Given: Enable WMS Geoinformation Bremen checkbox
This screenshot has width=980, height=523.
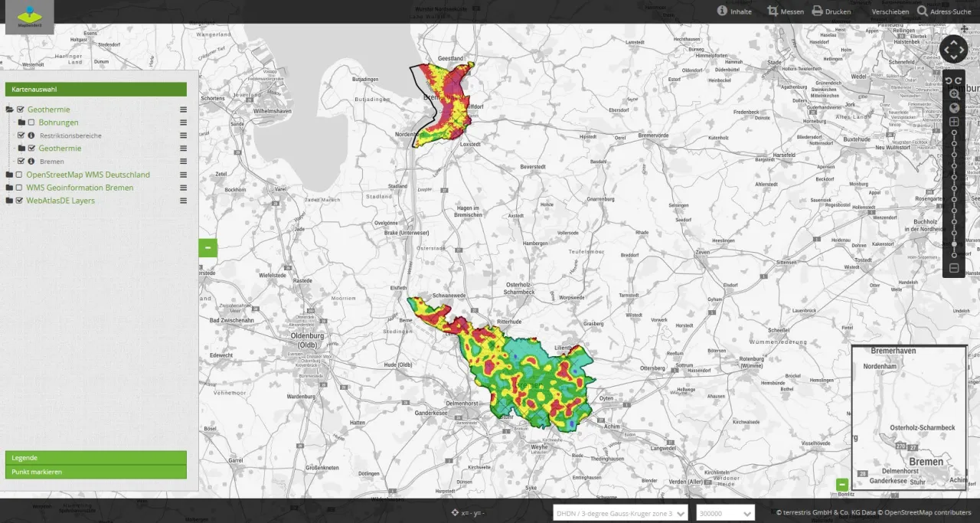Looking at the screenshot, I should [20, 188].
